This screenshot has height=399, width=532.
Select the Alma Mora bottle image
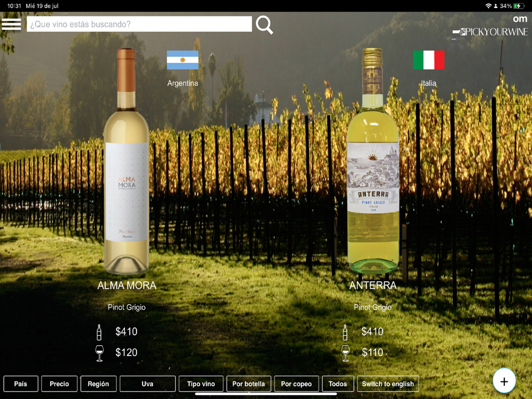[126, 161]
